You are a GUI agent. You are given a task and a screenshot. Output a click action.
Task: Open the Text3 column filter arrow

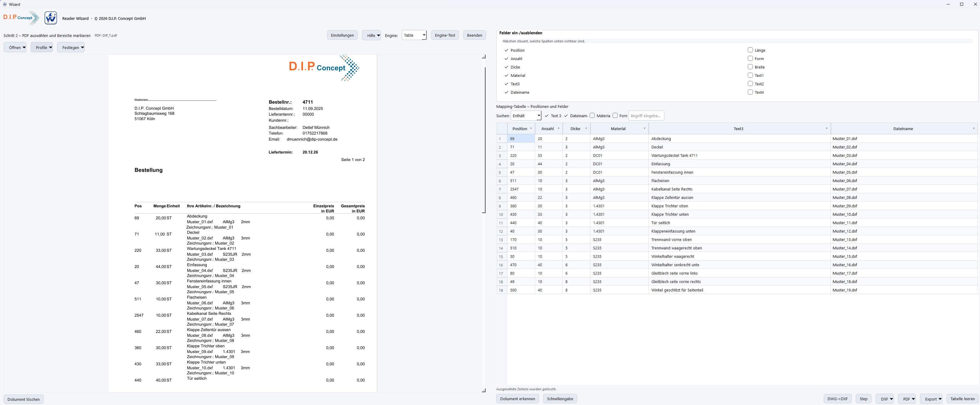pos(826,129)
